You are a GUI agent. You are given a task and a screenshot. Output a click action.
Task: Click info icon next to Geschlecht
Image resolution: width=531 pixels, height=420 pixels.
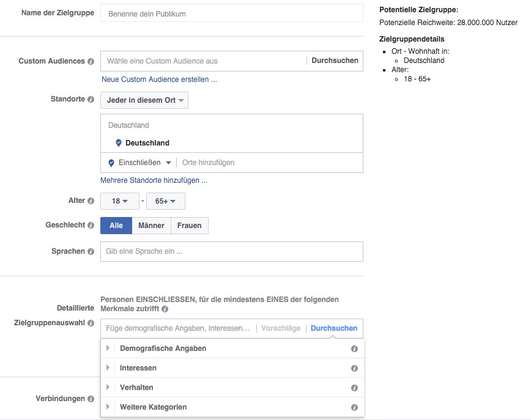(91, 226)
